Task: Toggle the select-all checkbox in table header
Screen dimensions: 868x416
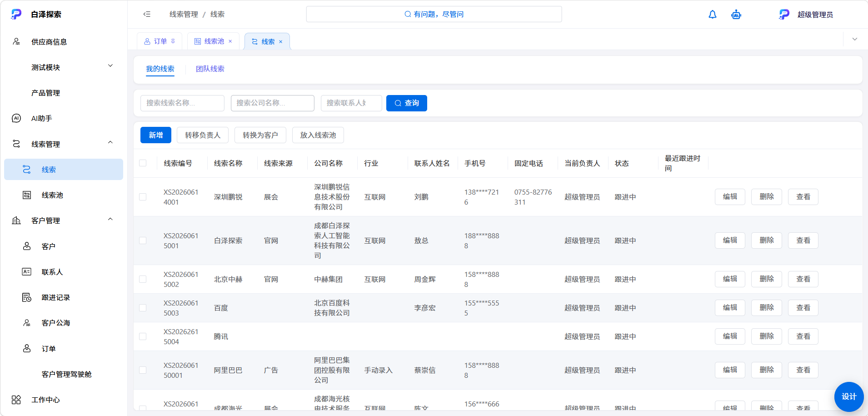Action: tap(143, 163)
